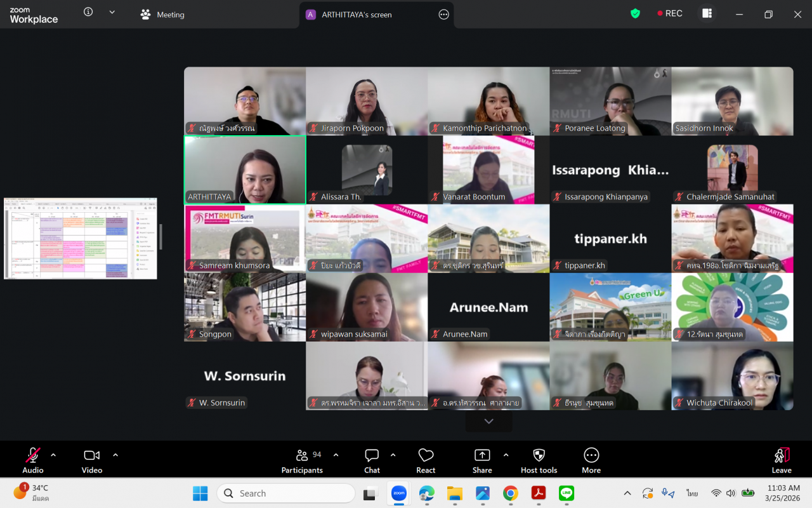
Task: Show meeting info icon
Action: click(88, 12)
